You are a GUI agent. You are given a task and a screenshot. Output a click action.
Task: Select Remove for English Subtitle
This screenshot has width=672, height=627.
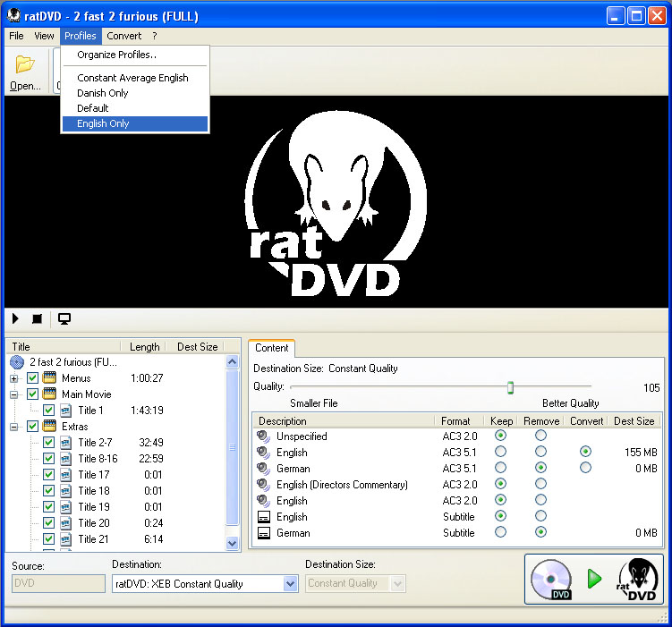(x=540, y=517)
